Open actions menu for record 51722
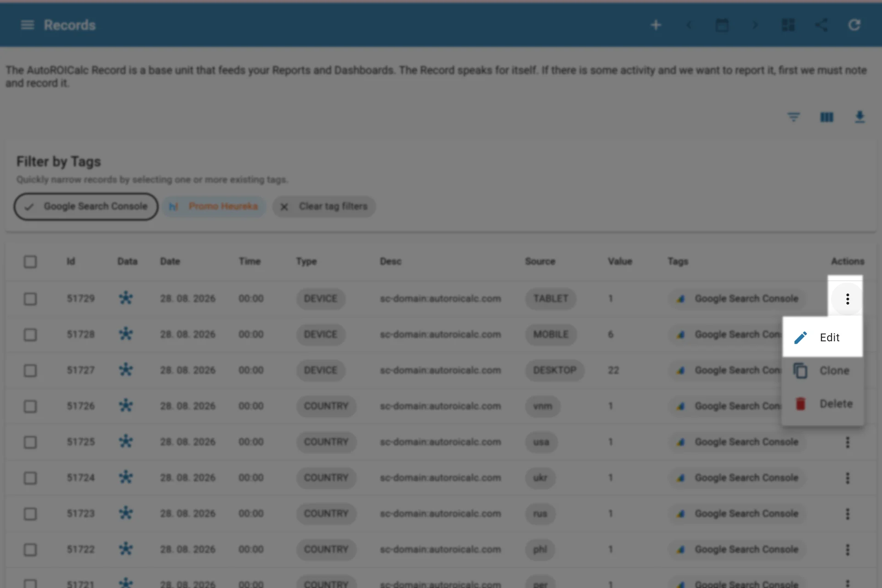 [848, 550]
